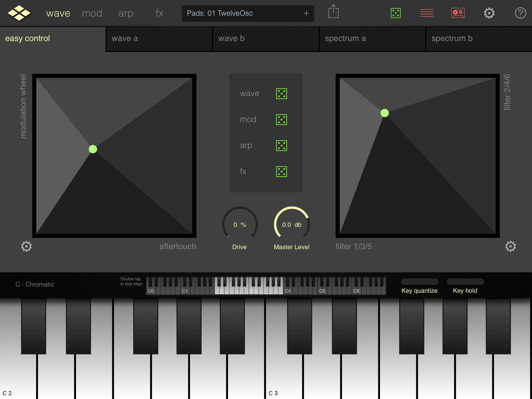Open the C - Chromatic scale selector

(35, 284)
